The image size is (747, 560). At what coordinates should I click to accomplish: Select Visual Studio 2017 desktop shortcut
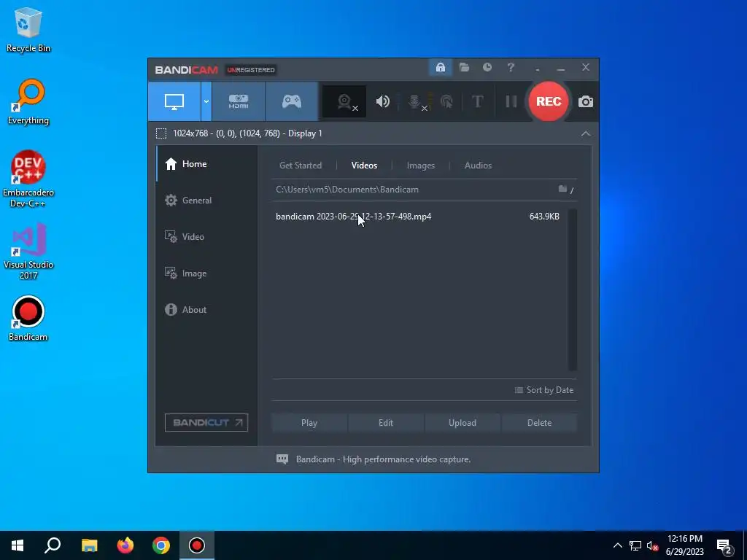(x=28, y=252)
